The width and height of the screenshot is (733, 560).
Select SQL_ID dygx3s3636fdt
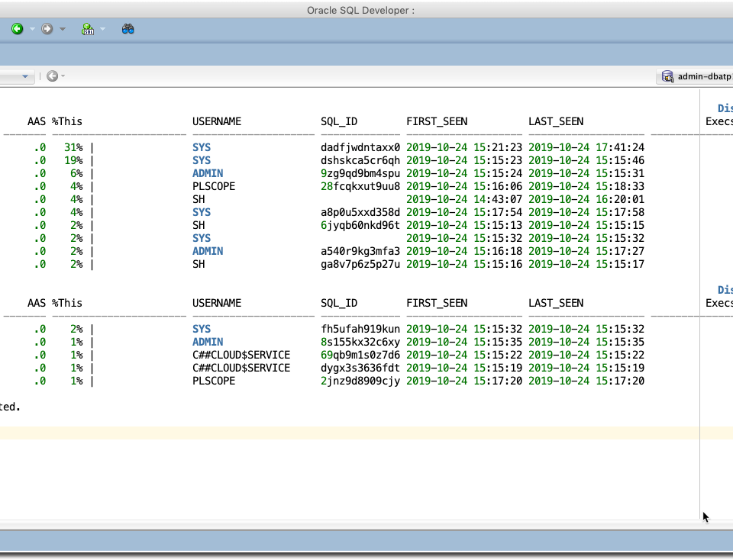coord(360,368)
